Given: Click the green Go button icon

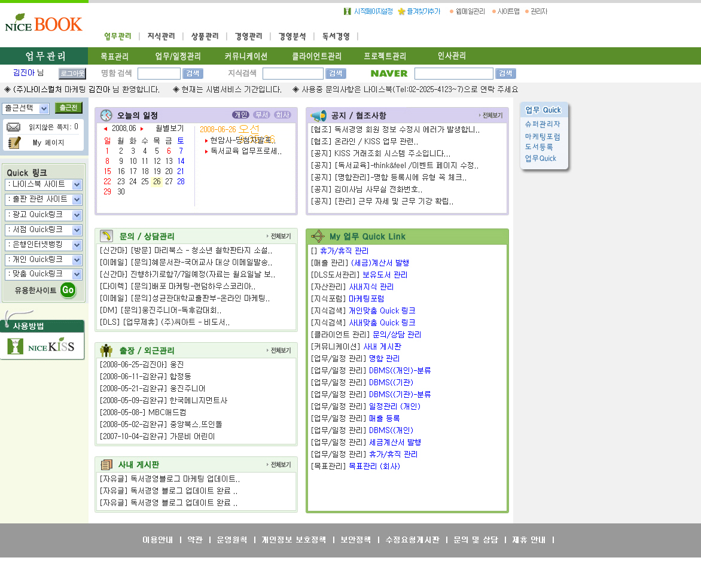Looking at the screenshot, I should point(68,290).
